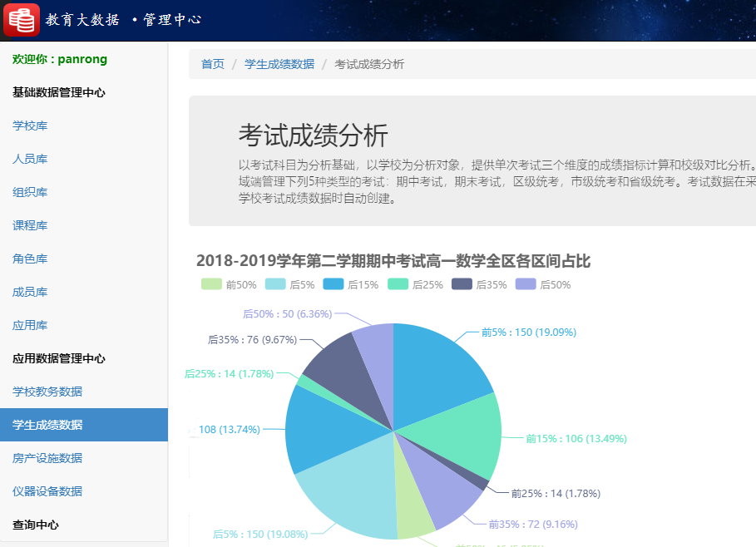Open 房产设施数据 from the sidebar

point(50,458)
